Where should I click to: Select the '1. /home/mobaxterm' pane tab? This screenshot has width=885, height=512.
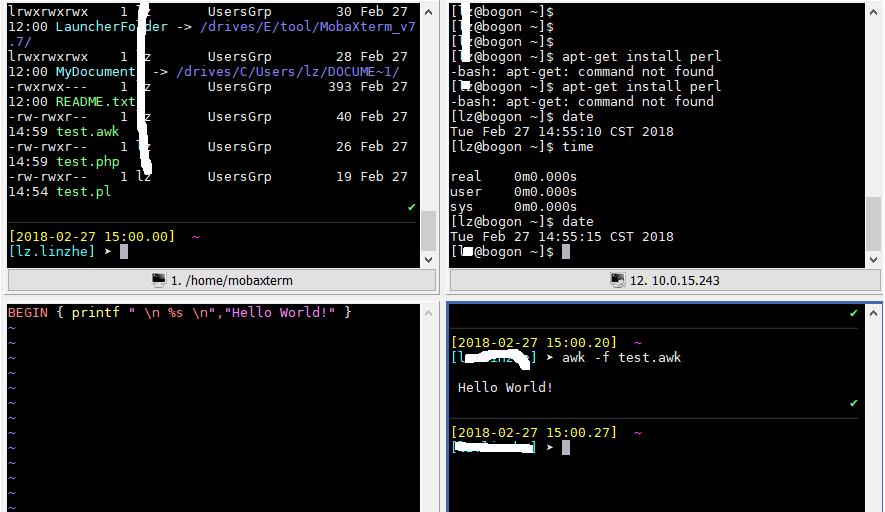click(x=222, y=280)
